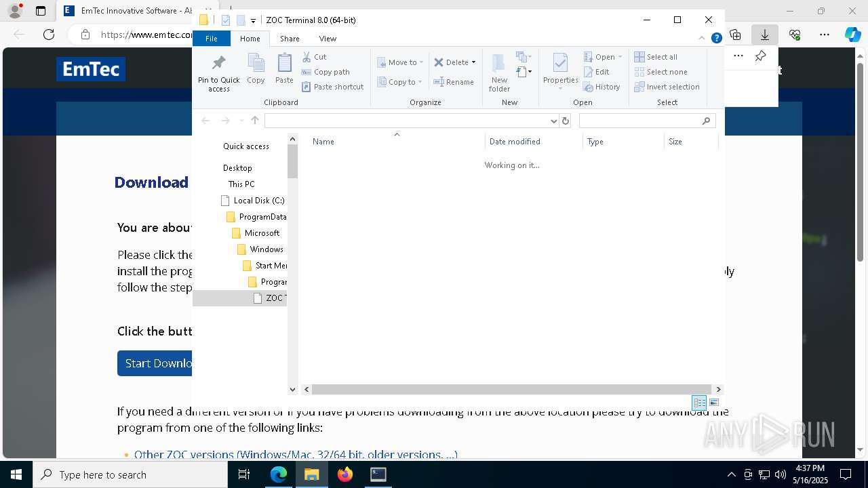Click navigation pane scroll down arrow
This screenshot has height=488, width=868.
[292, 389]
